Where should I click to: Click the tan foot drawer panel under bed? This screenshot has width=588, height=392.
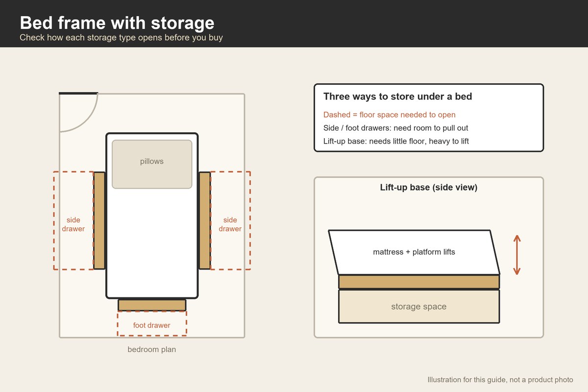(x=152, y=305)
